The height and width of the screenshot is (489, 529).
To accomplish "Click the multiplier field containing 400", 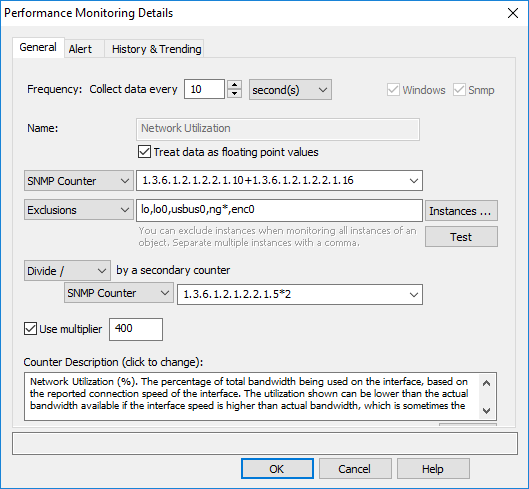I will pyautogui.click(x=136, y=329).
